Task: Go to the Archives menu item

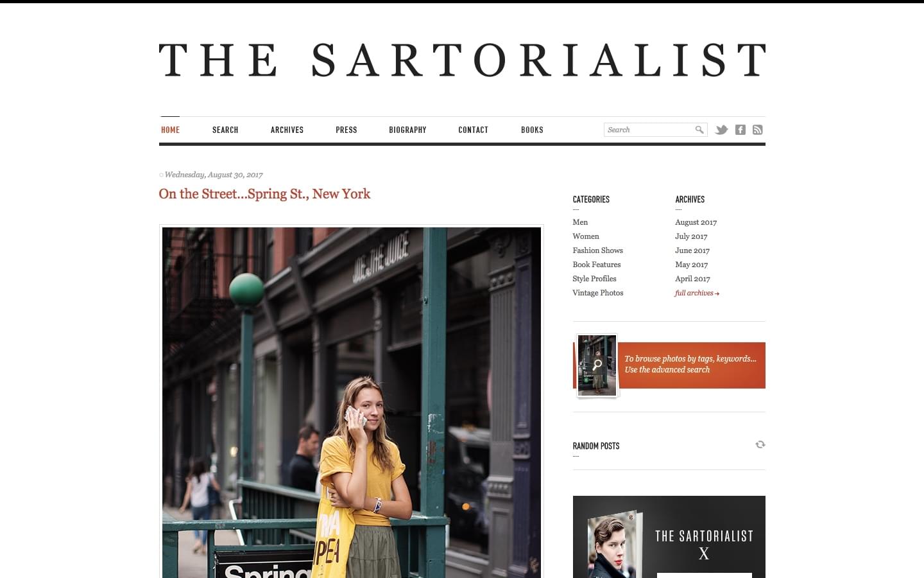Action: click(x=287, y=130)
